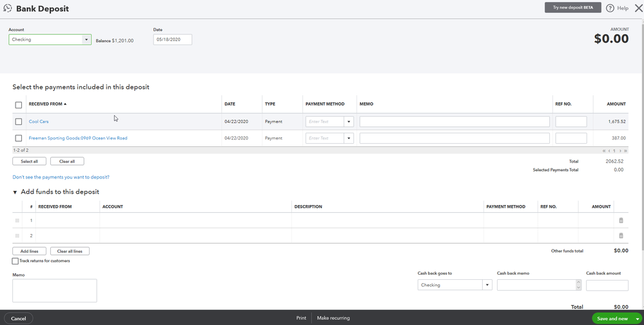Go to the last page of payments
Viewport: 644px width, 325px height.
click(x=625, y=151)
